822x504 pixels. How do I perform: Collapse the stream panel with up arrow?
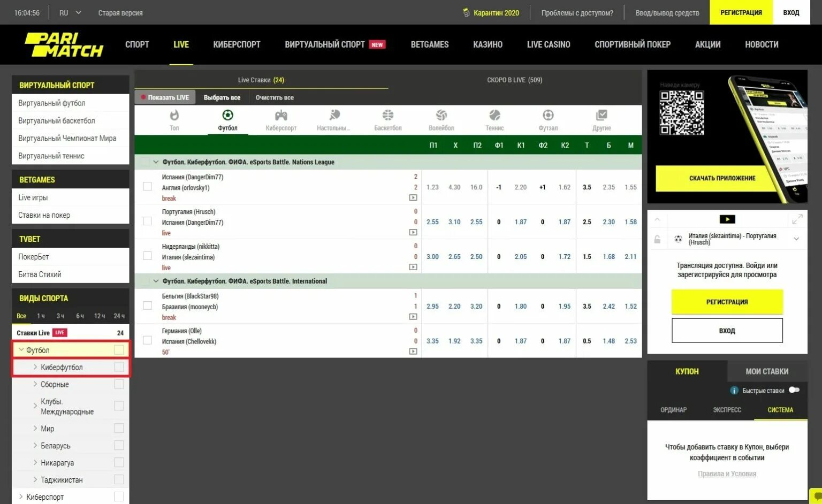pyautogui.click(x=657, y=219)
